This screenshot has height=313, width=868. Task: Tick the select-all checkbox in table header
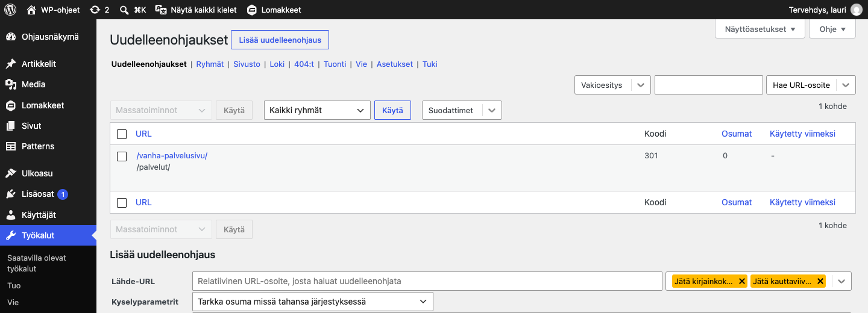coord(122,134)
